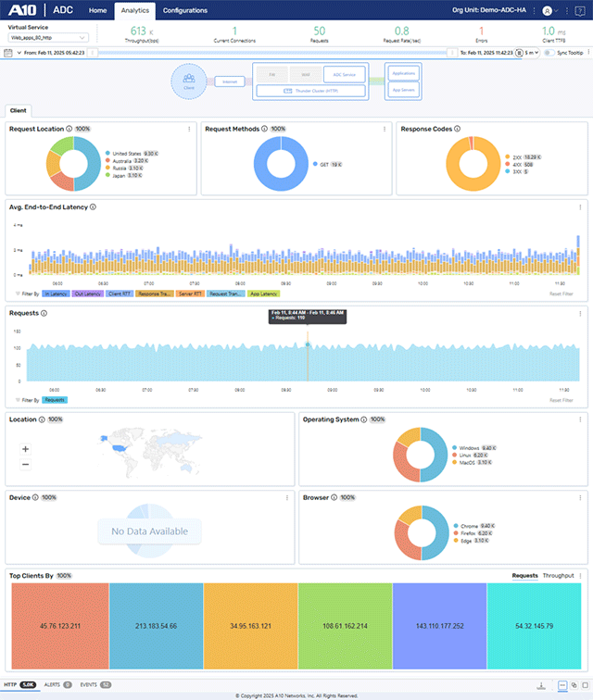This screenshot has height=700, width=593.
Task: Click the 45.76.123.211 client tile
Action: (x=58, y=626)
